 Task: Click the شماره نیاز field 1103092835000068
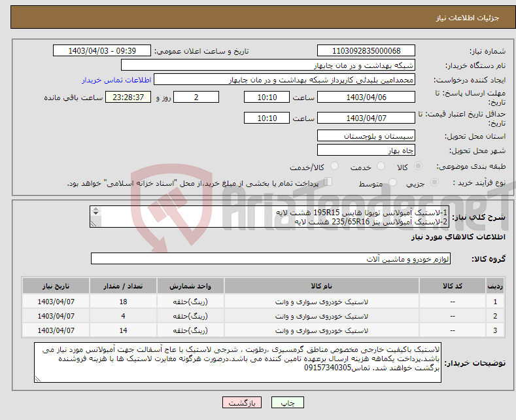366,50
